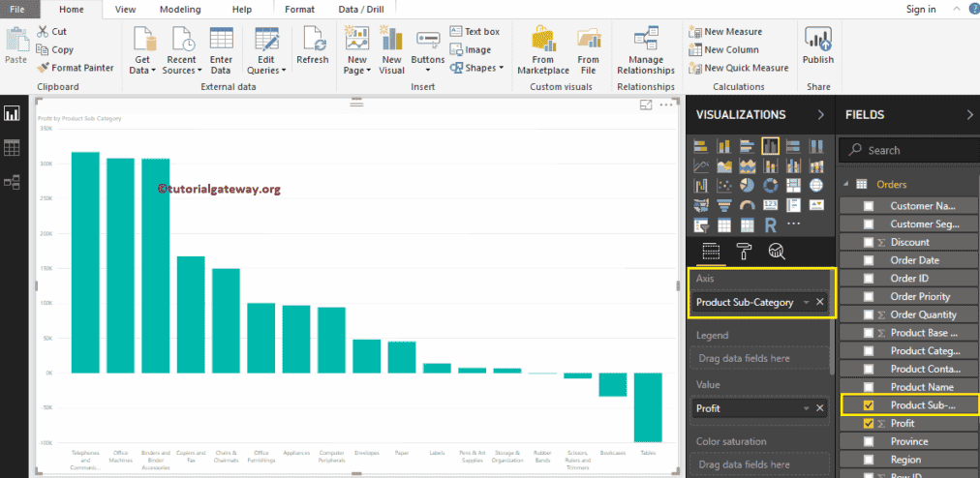Select the pie chart visualization icon
The width and height of the screenshot is (980, 478).
(x=747, y=185)
